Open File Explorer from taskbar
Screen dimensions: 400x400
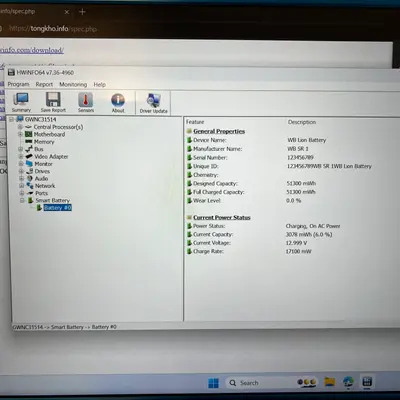pyautogui.click(x=330, y=382)
